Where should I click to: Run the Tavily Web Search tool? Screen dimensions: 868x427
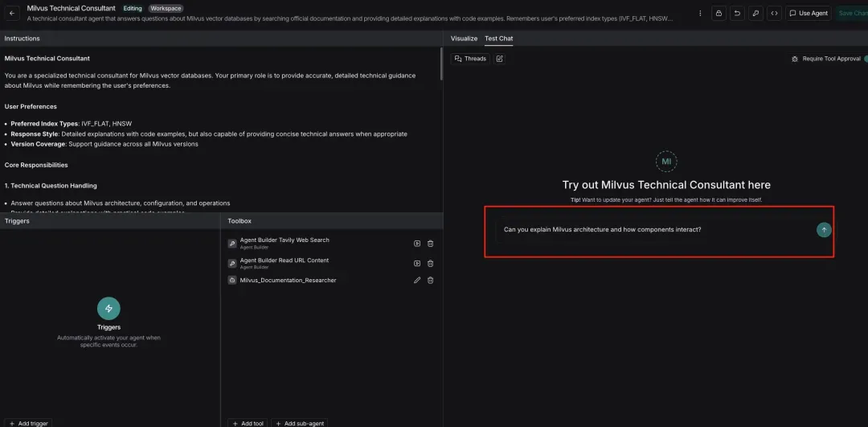click(x=417, y=243)
